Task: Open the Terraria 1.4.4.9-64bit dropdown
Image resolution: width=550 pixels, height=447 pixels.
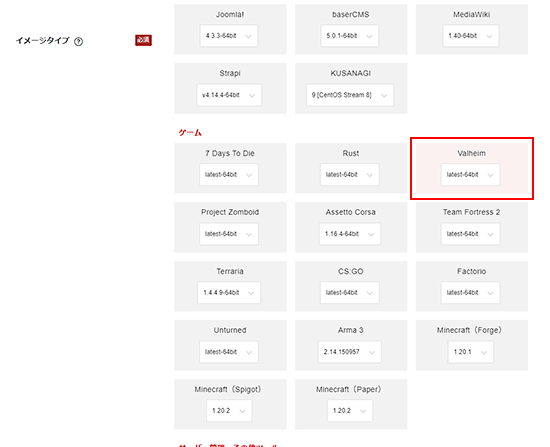Action: pyautogui.click(x=229, y=293)
